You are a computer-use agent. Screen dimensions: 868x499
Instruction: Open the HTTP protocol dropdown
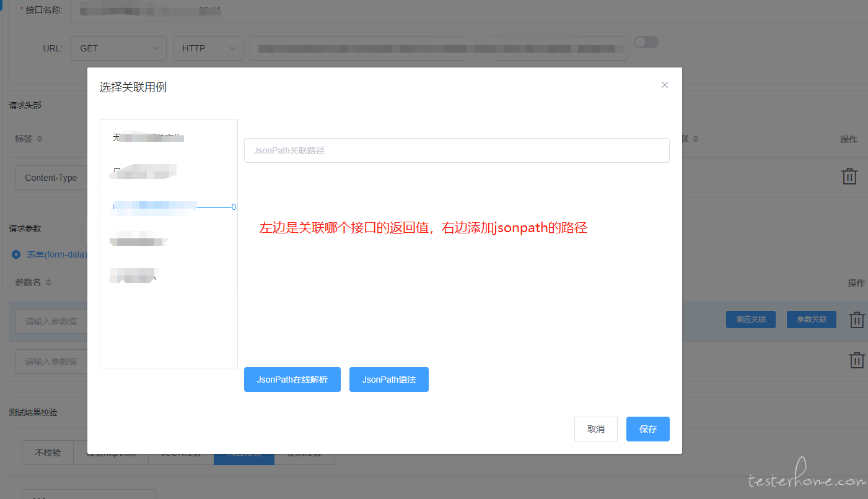(208, 48)
